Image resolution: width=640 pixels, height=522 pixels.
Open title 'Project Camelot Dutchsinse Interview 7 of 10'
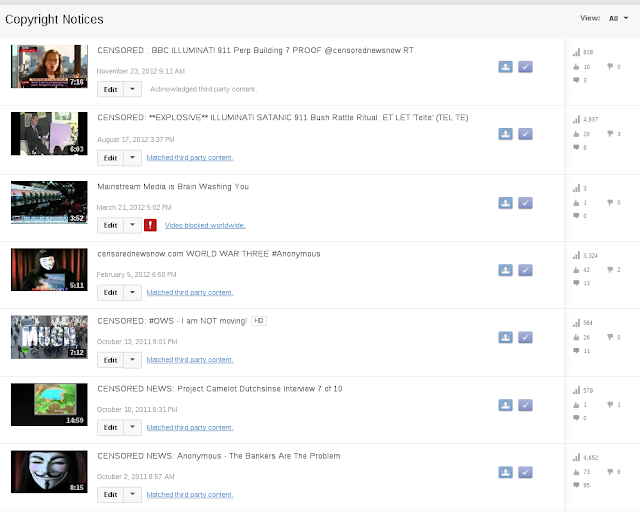[260, 389]
